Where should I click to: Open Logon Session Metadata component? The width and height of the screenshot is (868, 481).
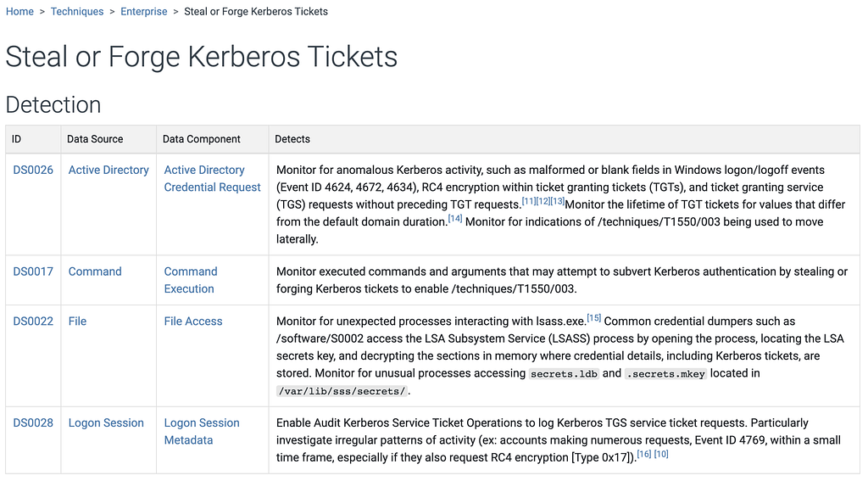(202, 431)
